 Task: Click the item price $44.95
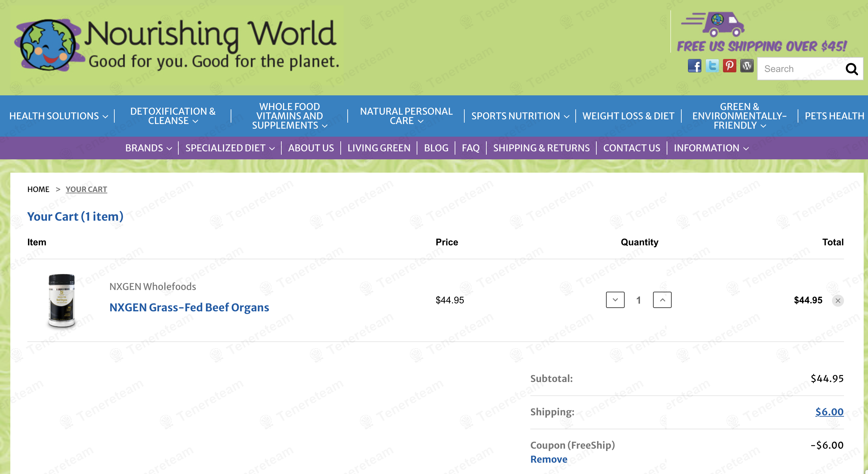click(x=449, y=300)
